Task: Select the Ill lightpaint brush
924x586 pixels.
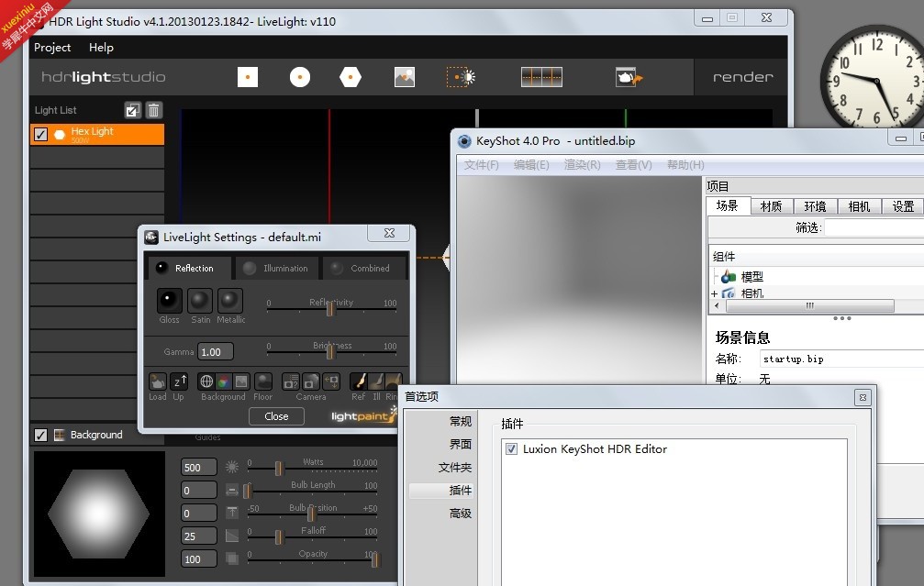Action: [376, 381]
